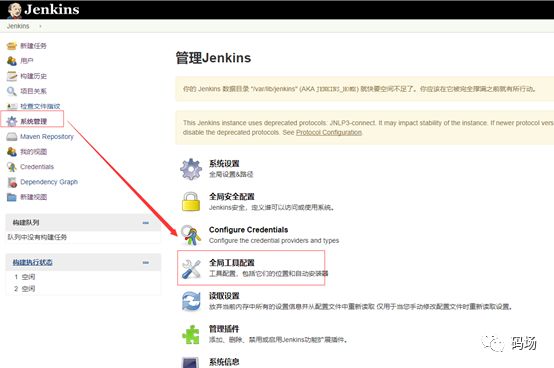Open the 构建历史 sidebar link
Viewport: 554px width, 368px height.
point(33,76)
